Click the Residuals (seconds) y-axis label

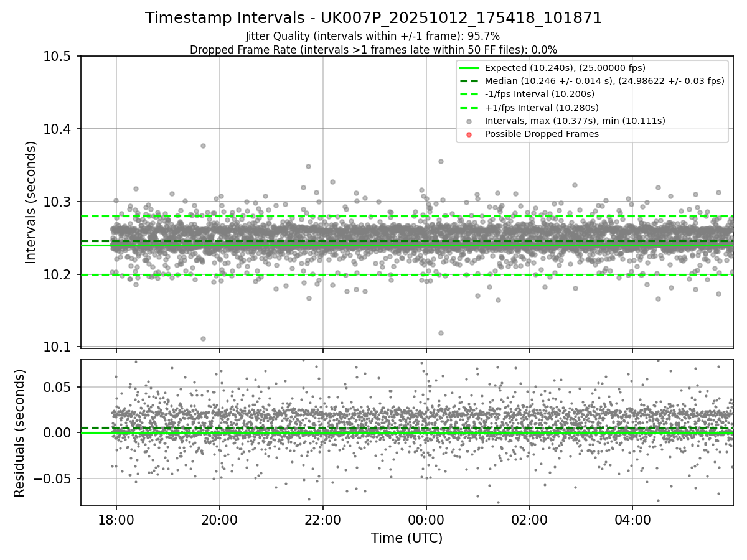[19, 432]
